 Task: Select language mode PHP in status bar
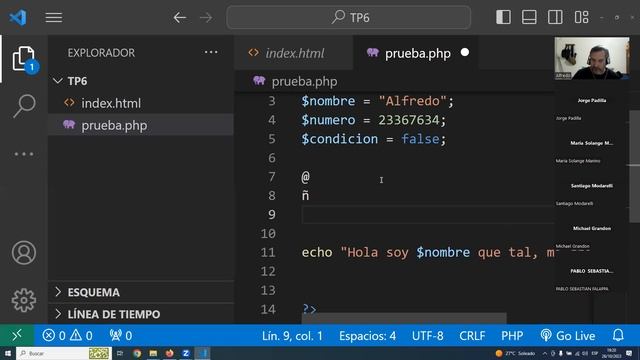tap(512, 336)
